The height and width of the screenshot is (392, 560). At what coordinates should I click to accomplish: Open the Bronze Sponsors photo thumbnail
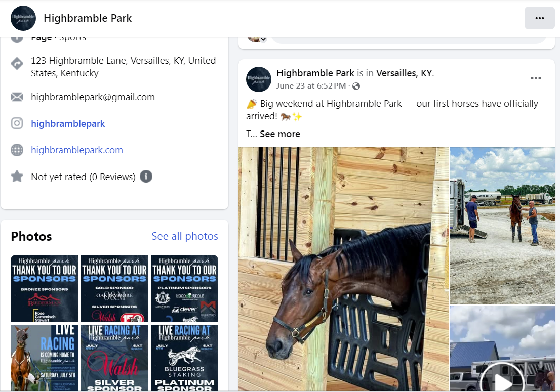44,288
